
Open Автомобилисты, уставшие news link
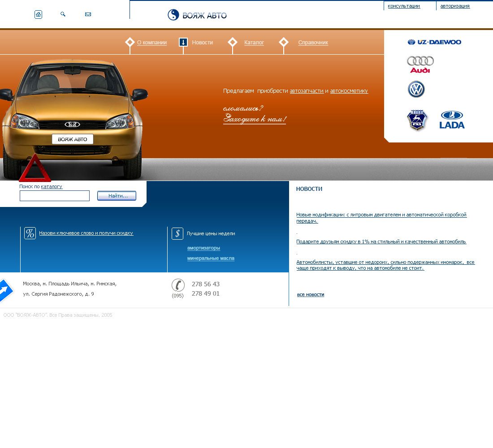(x=385, y=265)
